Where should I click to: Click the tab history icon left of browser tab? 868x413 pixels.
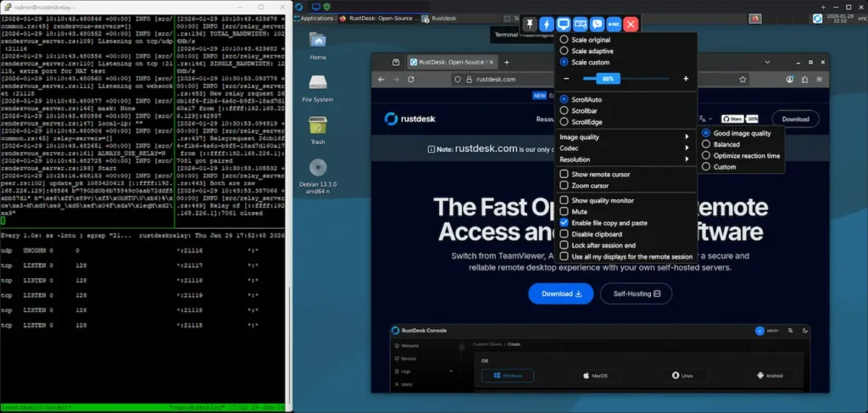[x=396, y=62]
